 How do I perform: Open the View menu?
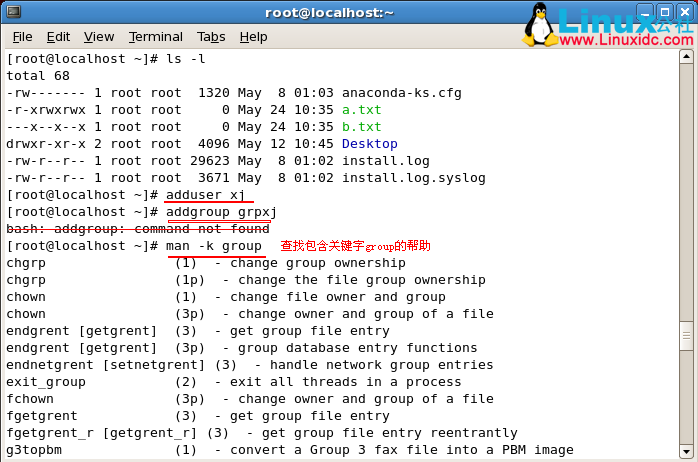click(x=99, y=36)
